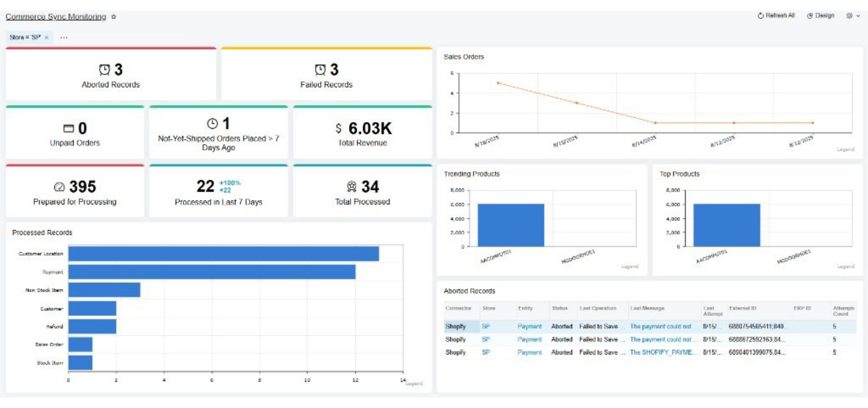
Task: Sort by the Last Operation column header
Action: tap(598, 308)
